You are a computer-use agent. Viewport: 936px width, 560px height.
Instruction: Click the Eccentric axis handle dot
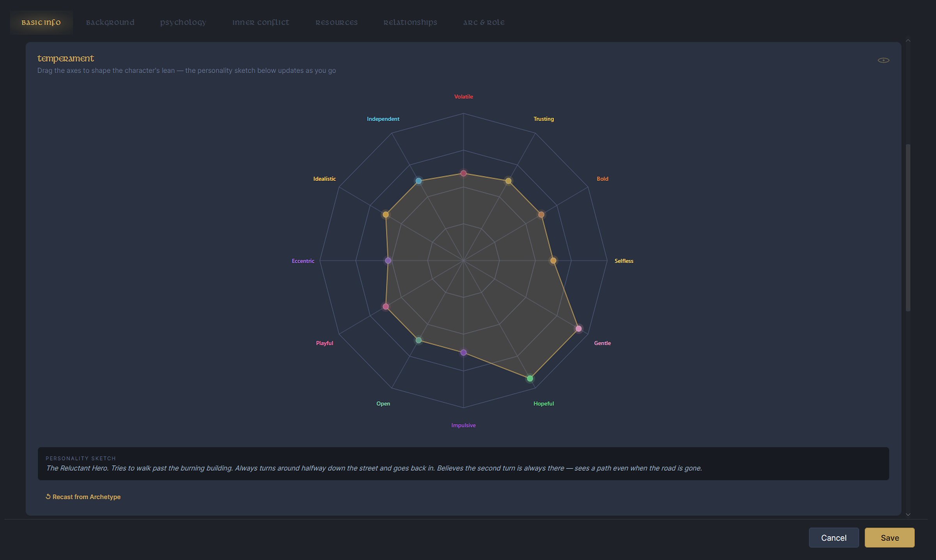click(388, 260)
